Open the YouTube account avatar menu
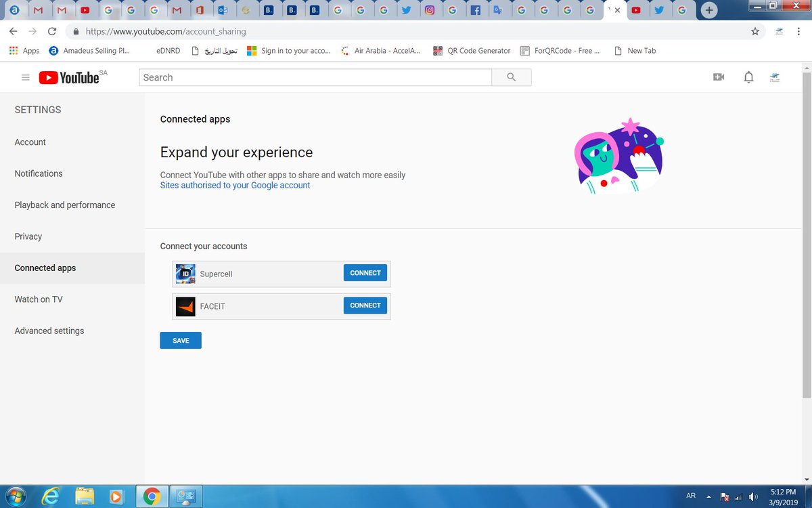Image resolution: width=812 pixels, height=508 pixels. [775, 77]
